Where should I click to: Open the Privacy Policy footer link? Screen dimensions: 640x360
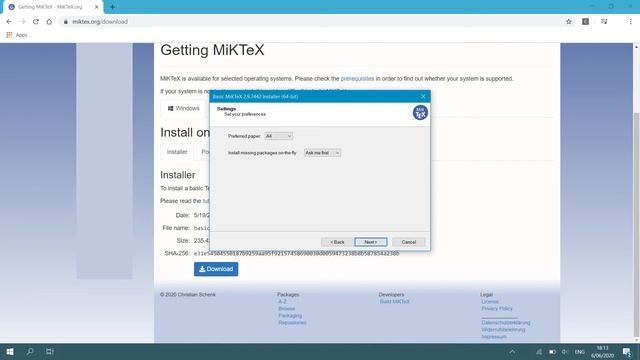coord(497,309)
